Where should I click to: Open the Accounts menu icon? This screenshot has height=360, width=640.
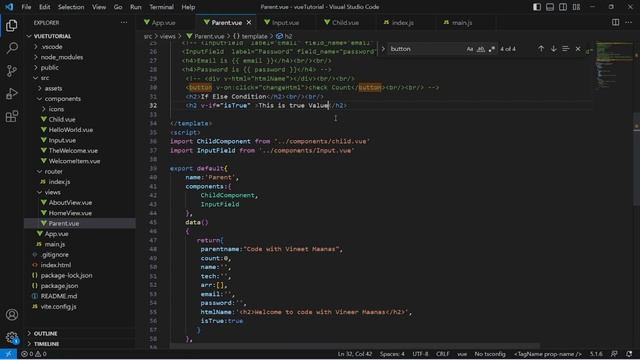(x=11, y=315)
